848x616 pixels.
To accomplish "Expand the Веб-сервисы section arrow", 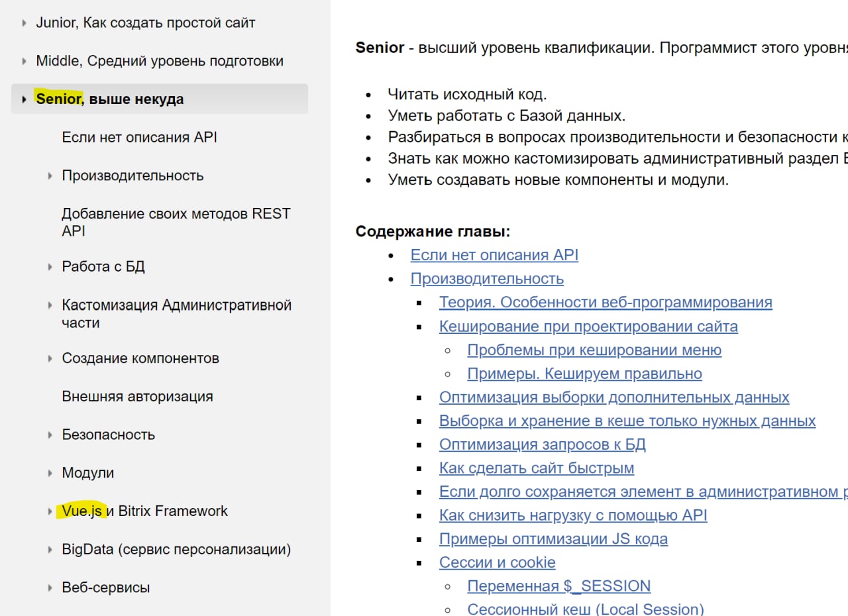I will pyautogui.click(x=50, y=588).
